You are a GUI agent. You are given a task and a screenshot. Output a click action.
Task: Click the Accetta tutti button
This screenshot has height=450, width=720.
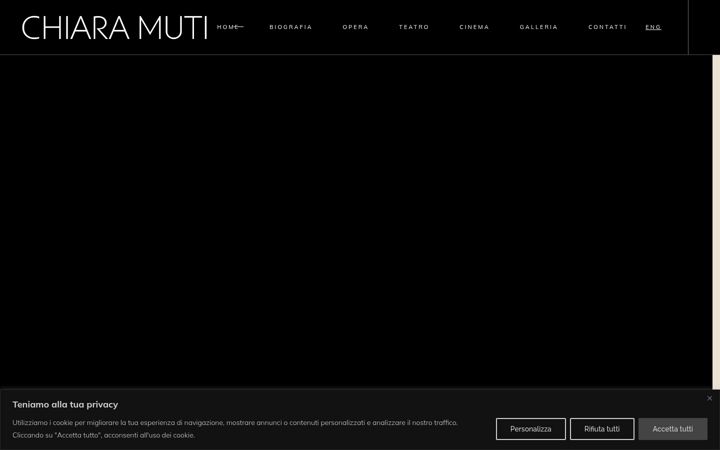673,429
